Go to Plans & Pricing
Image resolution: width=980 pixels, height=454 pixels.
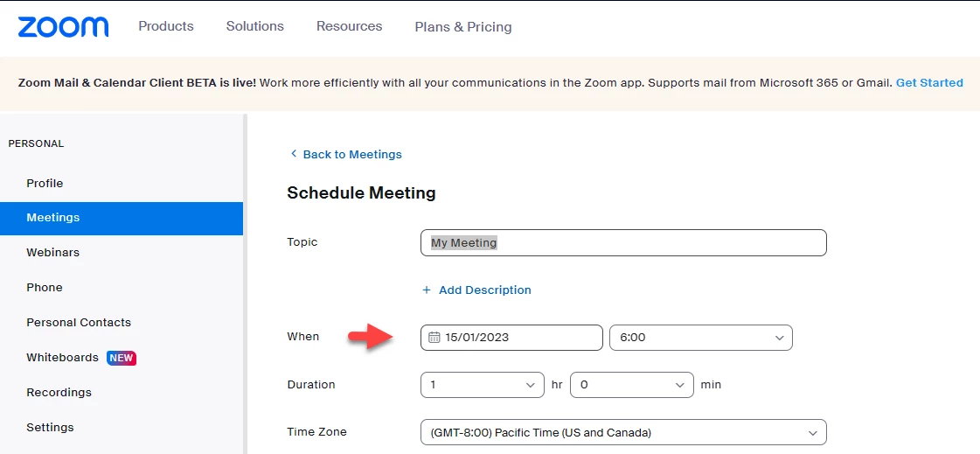463,27
